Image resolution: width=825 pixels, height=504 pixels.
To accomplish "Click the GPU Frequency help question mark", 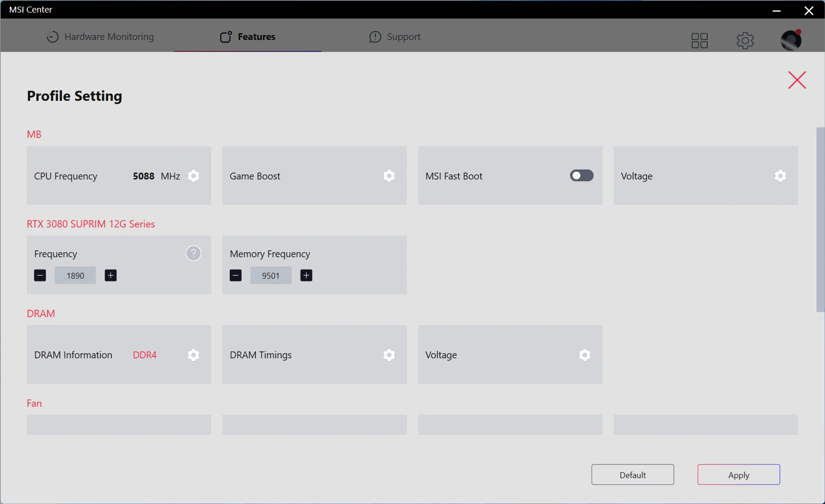I will (x=193, y=254).
